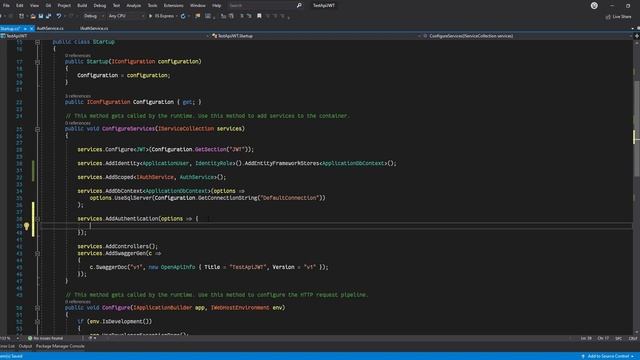Image resolution: width=640 pixels, height=360 pixels.
Task: Open the TestApiJWT.Startup type dropdown
Action: [x=316, y=36]
